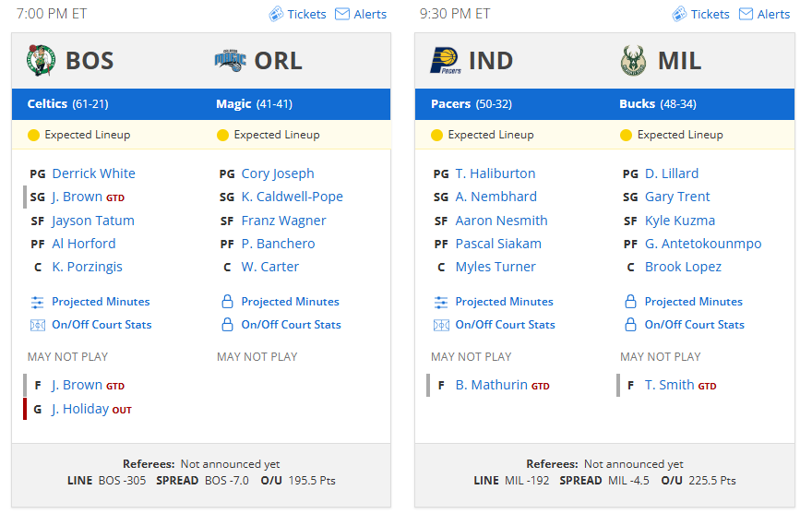This screenshot has width=812, height=514.
Task: Open Tickets link for the 9:30 PM game
Action: (710, 14)
